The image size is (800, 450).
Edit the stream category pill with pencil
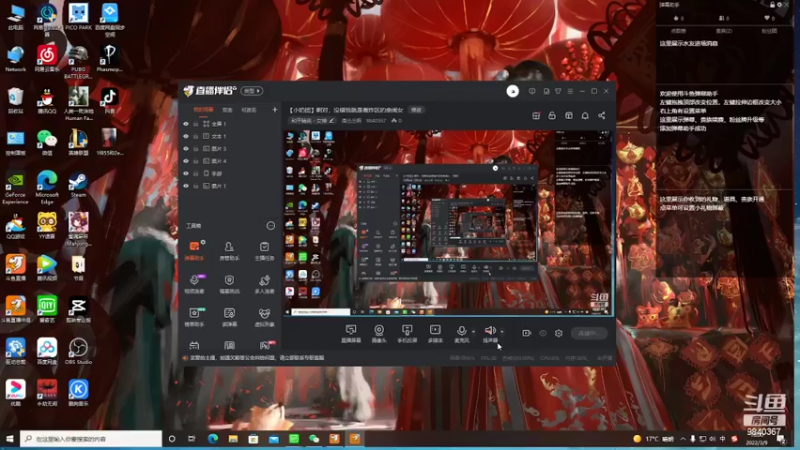pyautogui.click(x=312, y=121)
